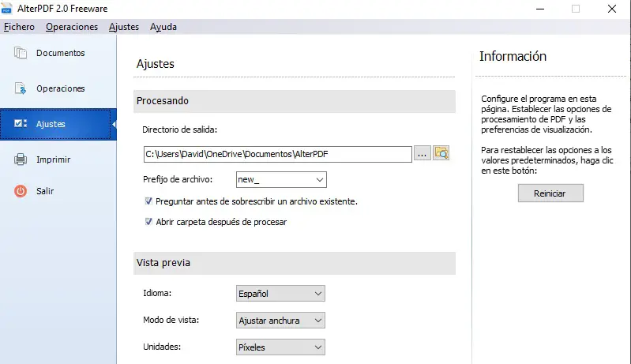This screenshot has height=364, width=631.
Task: Click the Salir power icon
Action: pyautogui.click(x=21, y=191)
